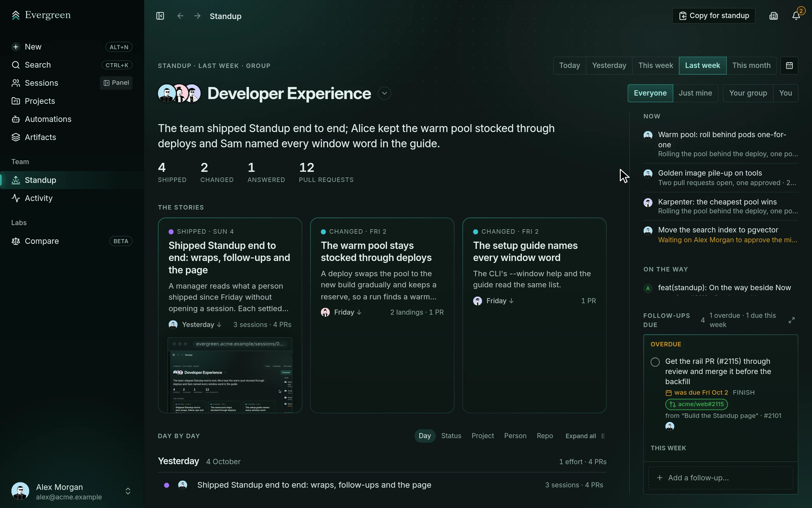Group day by day by Status
The image size is (812, 508).
coord(451,436)
